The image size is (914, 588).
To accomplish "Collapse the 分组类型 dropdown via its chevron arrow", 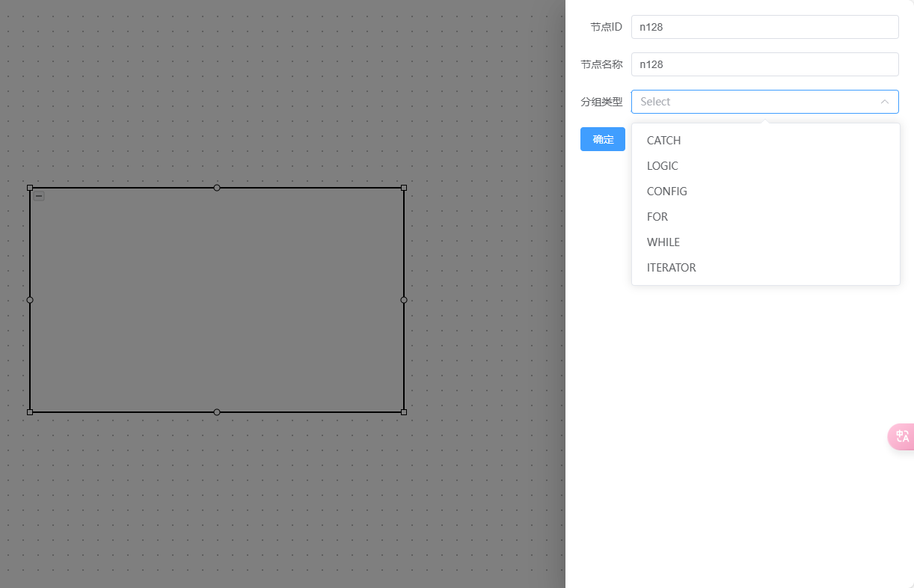I will [885, 102].
